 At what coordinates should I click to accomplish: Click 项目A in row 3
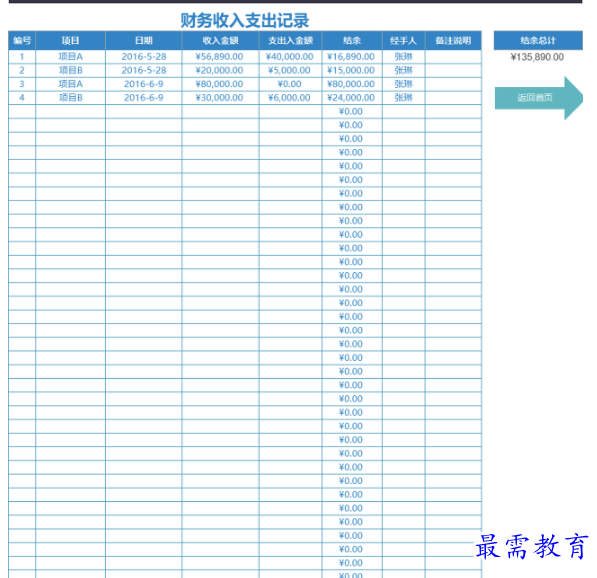[70, 84]
